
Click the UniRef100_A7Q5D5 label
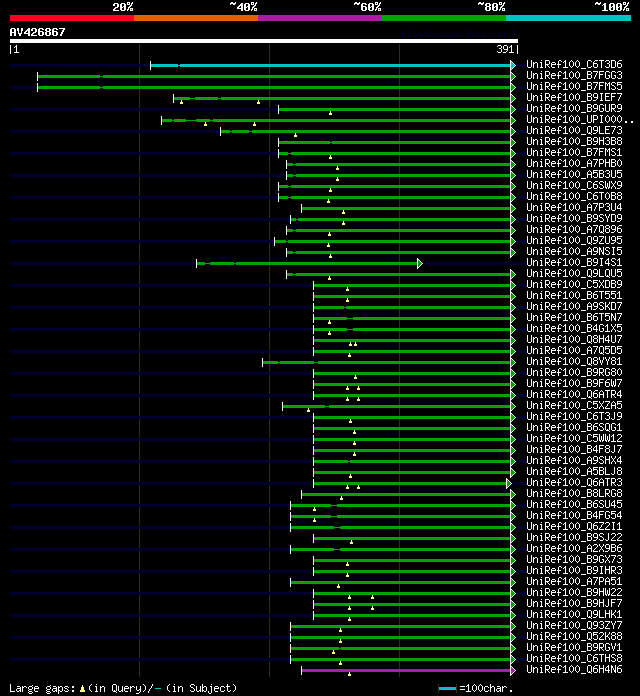[574, 350]
